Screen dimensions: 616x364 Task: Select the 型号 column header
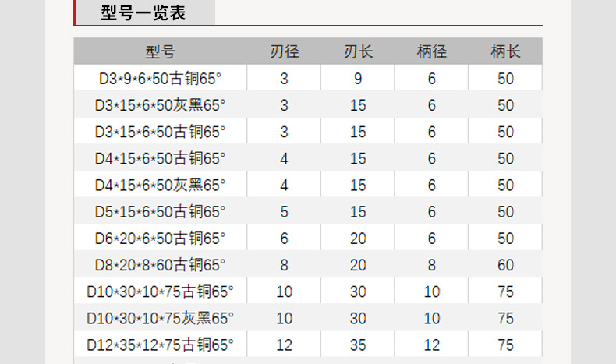[x=160, y=52]
